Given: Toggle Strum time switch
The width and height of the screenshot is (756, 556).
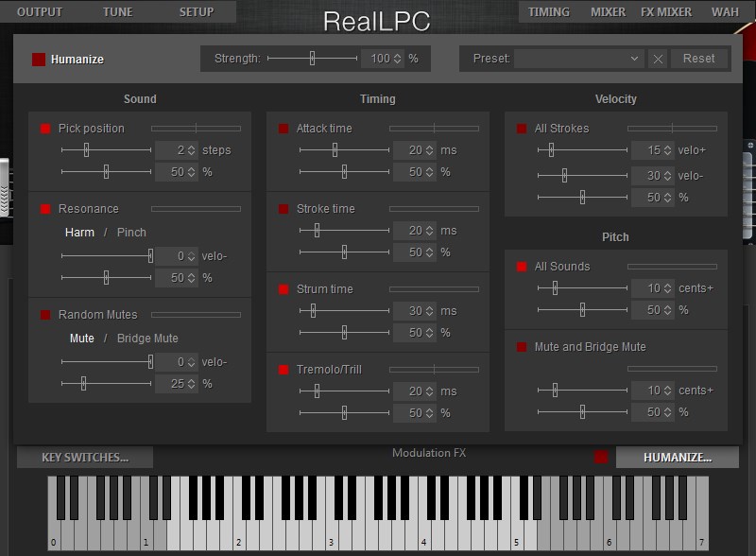Looking at the screenshot, I should [x=283, y=289].
